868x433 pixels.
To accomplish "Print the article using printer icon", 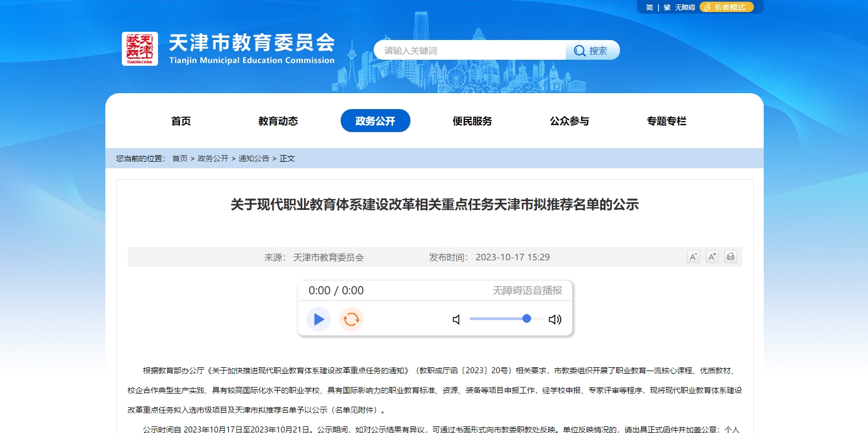I will tap(730, 257).
